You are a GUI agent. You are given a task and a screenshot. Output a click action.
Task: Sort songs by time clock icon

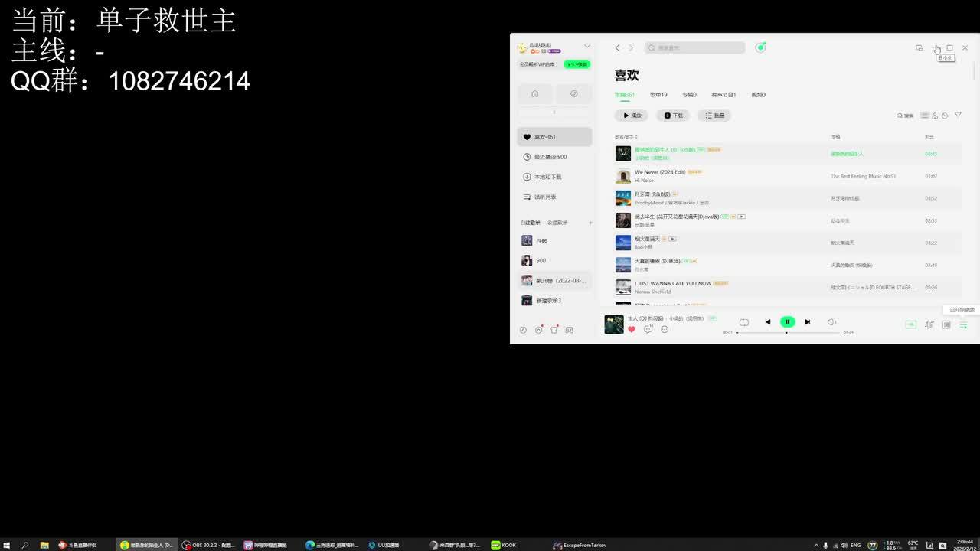click(x=945, y=116)
